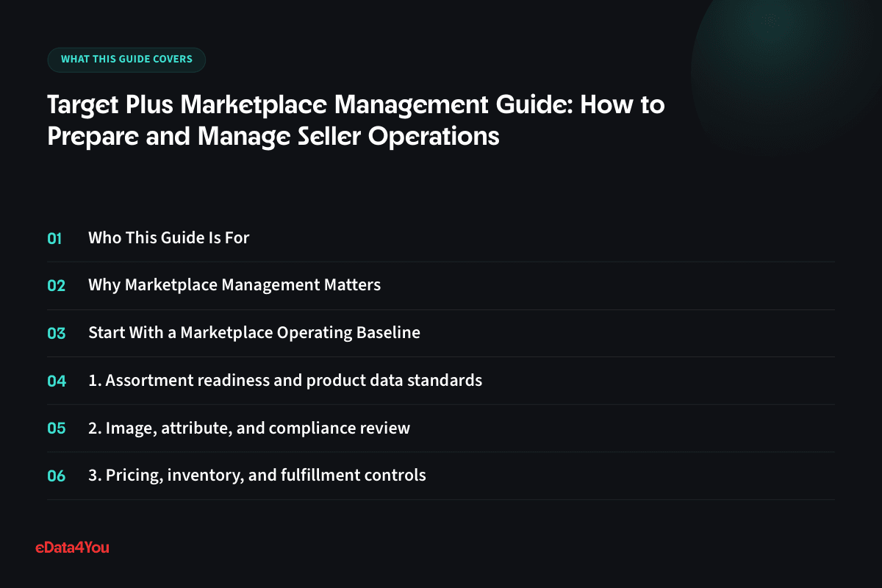Click the number 02 label

pos(57,286)
